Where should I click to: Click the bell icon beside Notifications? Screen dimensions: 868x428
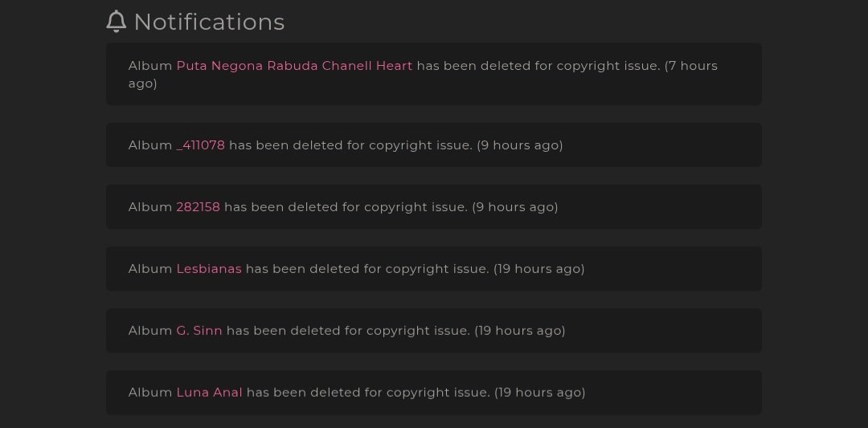(x=117, y=22)
